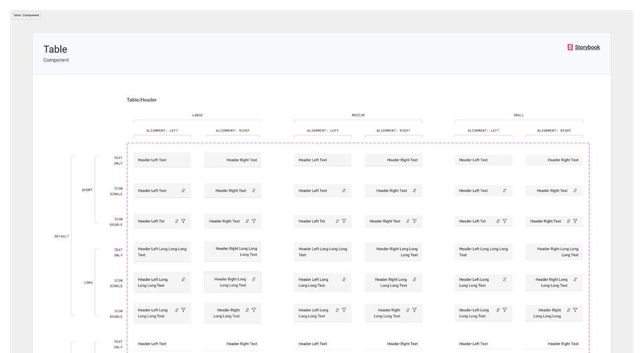Filter icon in Small right short icon-double header
644x353 pixels.
(x=575, y=221)
